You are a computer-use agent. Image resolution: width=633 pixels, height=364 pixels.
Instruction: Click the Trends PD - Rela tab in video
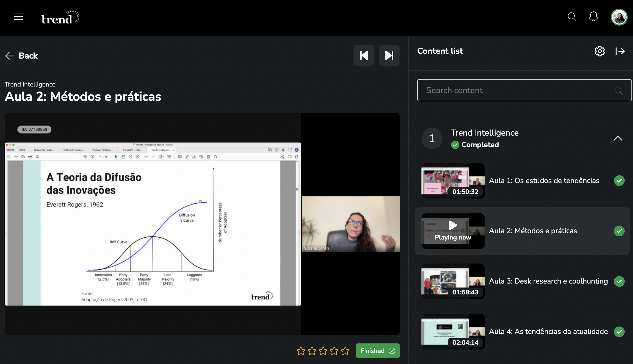[x=132, y=150]
